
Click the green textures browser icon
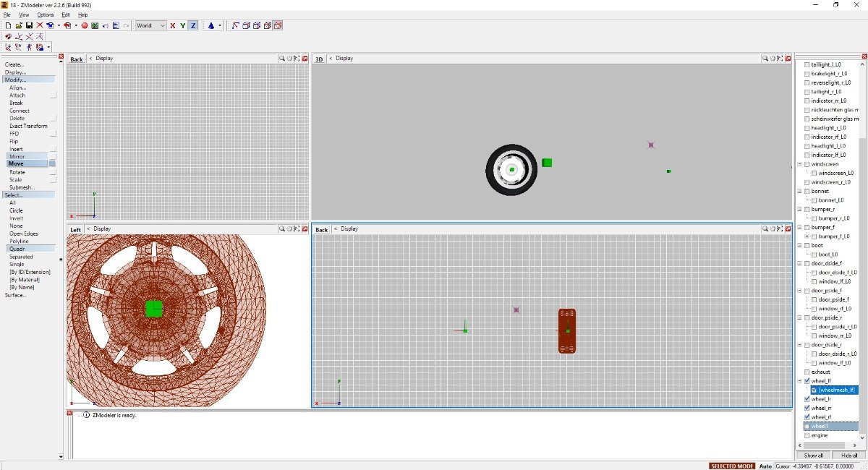[x=95, y=25]
